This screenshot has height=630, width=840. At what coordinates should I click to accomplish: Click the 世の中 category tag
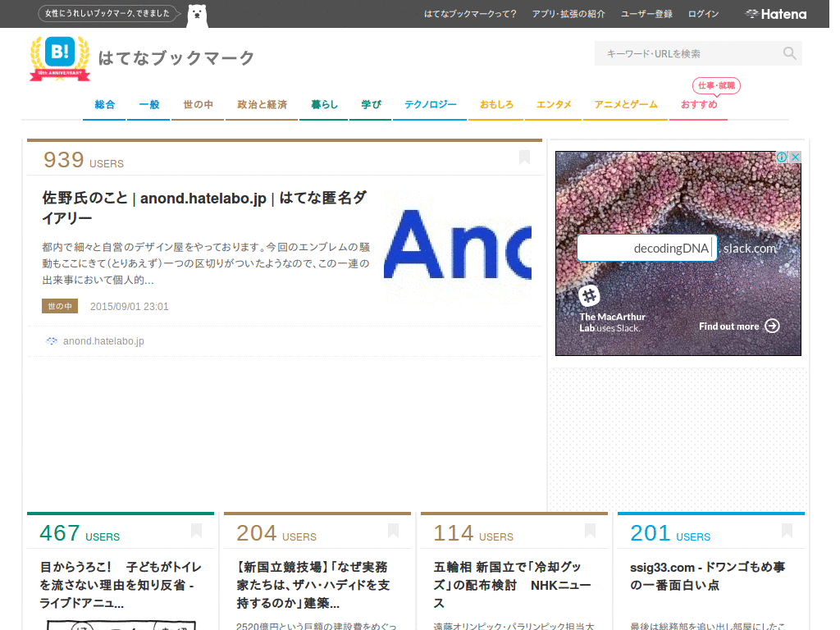(x=60, y=306)
